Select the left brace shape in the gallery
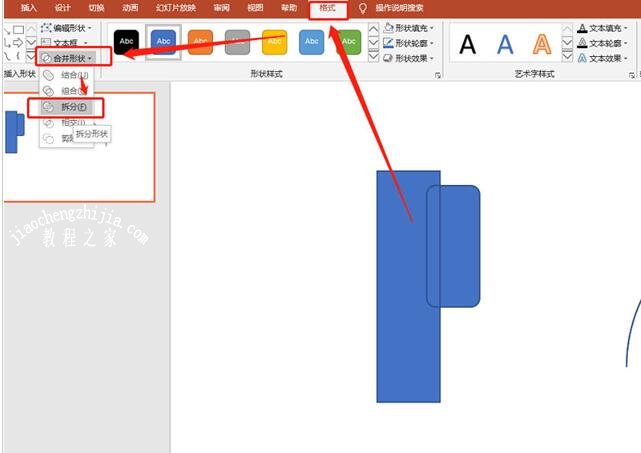 pos(18,55)
